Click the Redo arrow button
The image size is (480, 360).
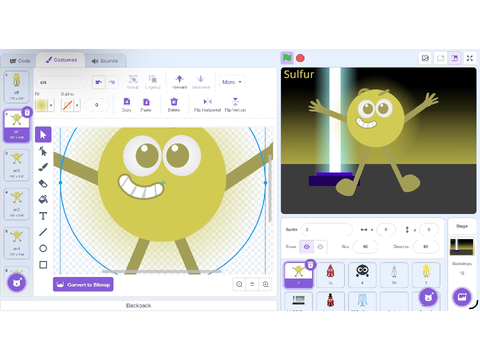[112, 82]
